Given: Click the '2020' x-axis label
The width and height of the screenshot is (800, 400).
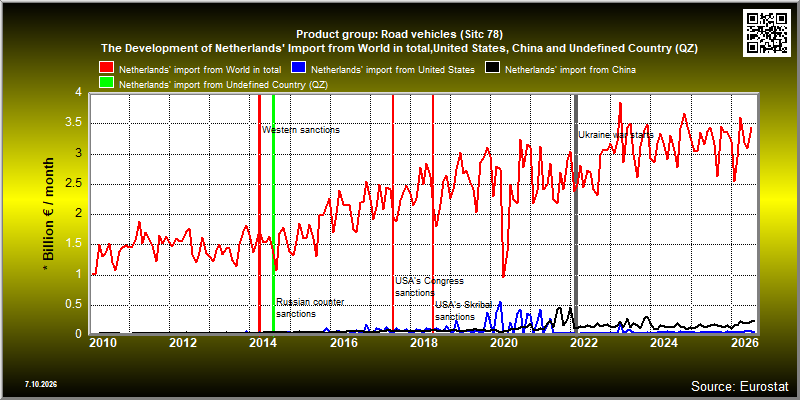Looking at the screenshot, I should (504, 343).
